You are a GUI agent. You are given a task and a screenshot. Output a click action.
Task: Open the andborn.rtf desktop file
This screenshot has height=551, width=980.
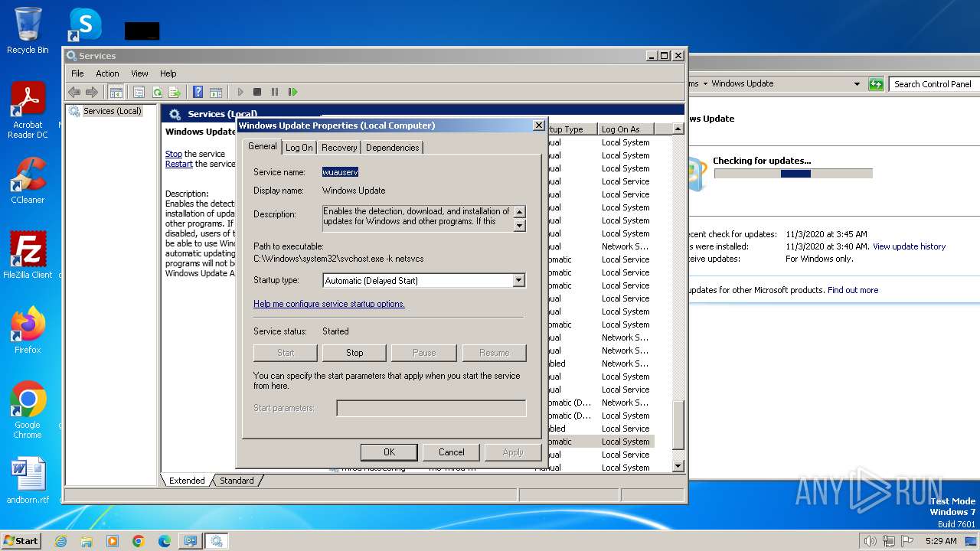[x=28, y=481]
